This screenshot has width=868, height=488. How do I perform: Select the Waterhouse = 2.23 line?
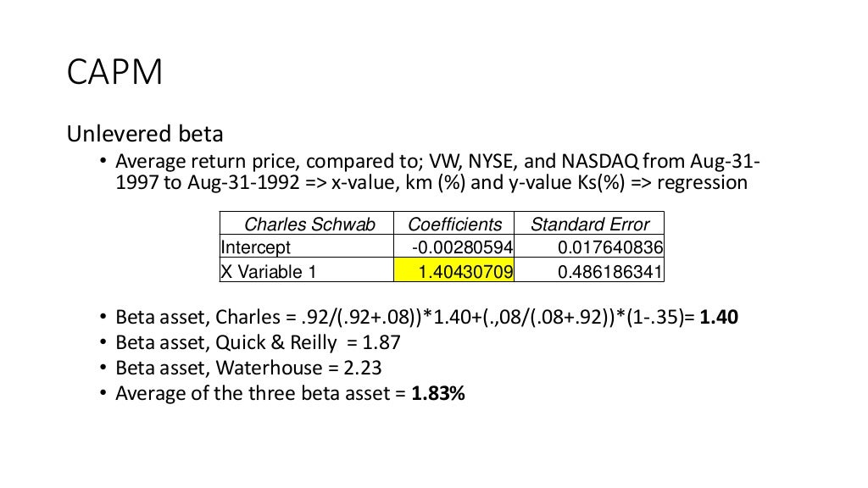pyautogui.click(x=248, y=368)
